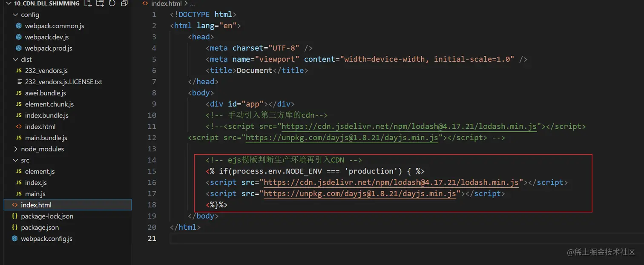Collapse the config folder
The height and width of the screenshot is (265, 644).
[x=16, y=15]
